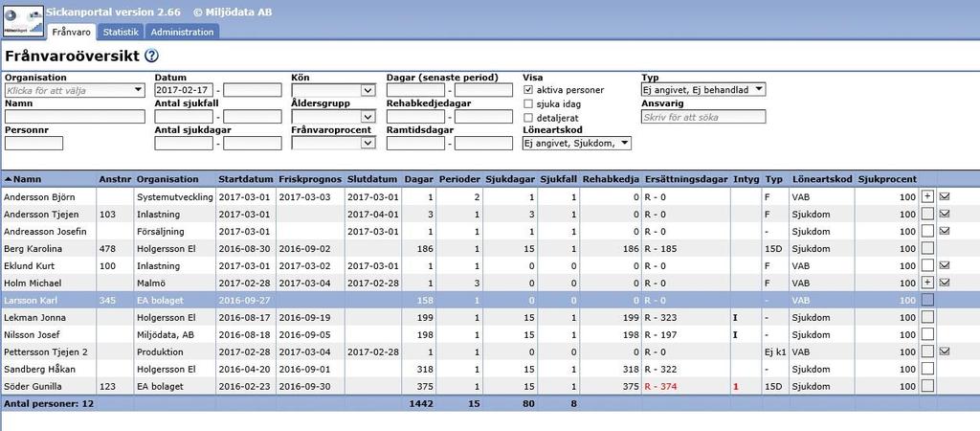Click the Datum start field showing 2017-02-17

(x=184, y=90)
